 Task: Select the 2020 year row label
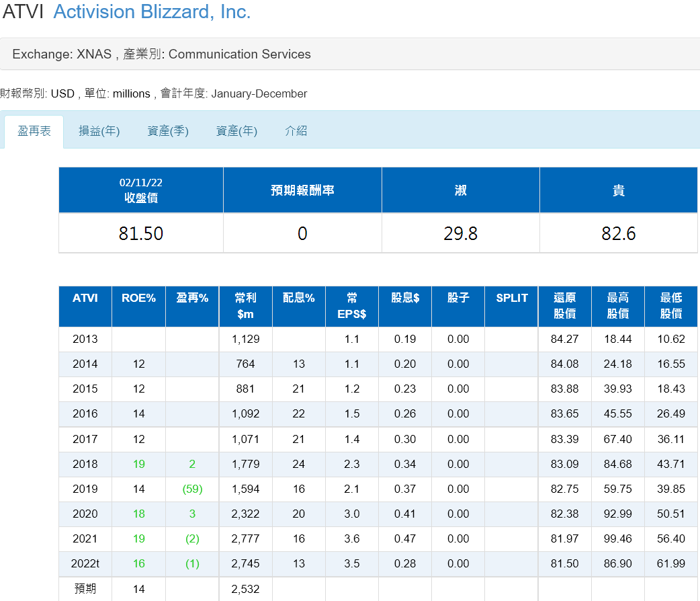85,514
